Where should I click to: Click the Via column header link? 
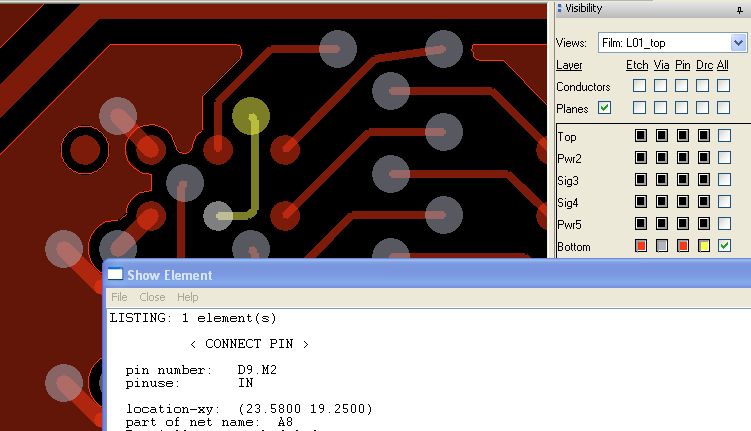(x=661, y=65)
